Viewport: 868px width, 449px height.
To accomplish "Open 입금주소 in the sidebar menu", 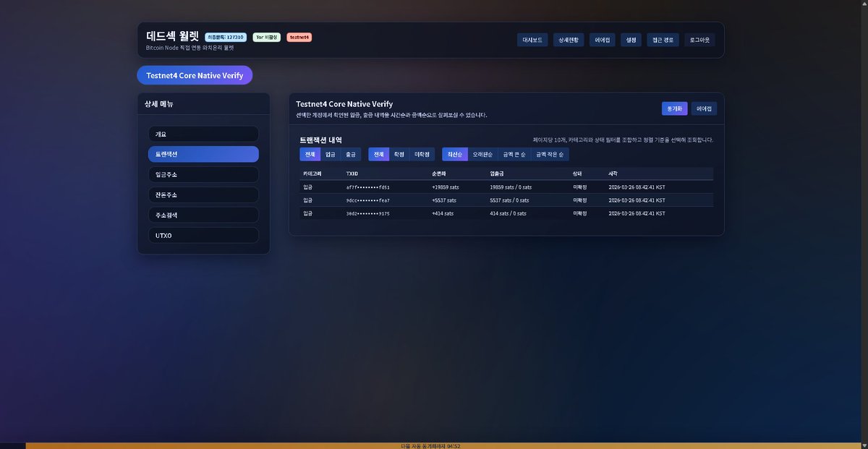I will click(203, 174).
